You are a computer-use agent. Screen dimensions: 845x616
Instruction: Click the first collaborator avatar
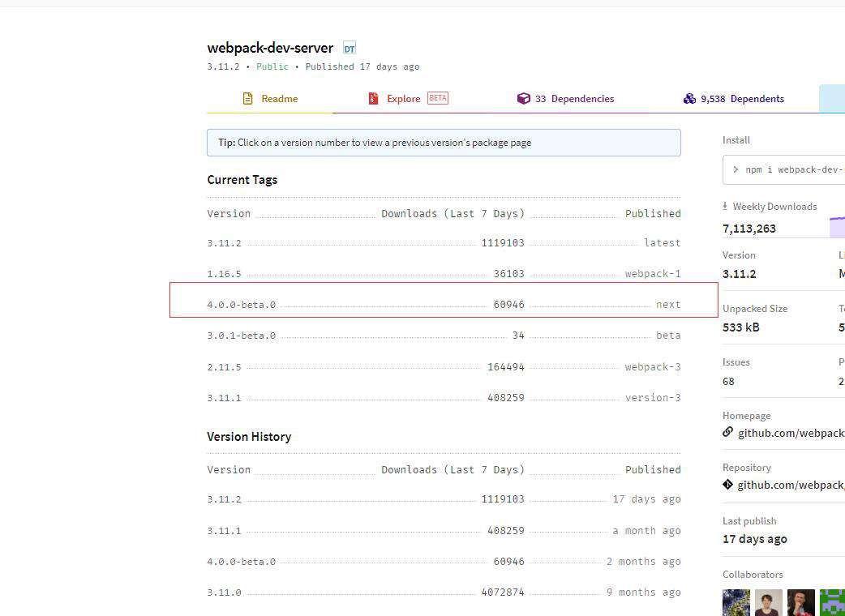tap(736, 602)
